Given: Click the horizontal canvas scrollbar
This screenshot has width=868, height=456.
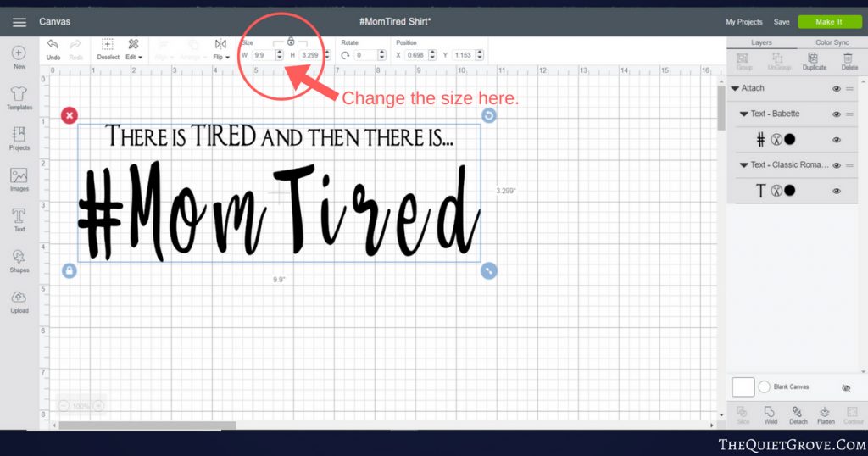Looking at the screenshot, I should click(x=147, y=425).
